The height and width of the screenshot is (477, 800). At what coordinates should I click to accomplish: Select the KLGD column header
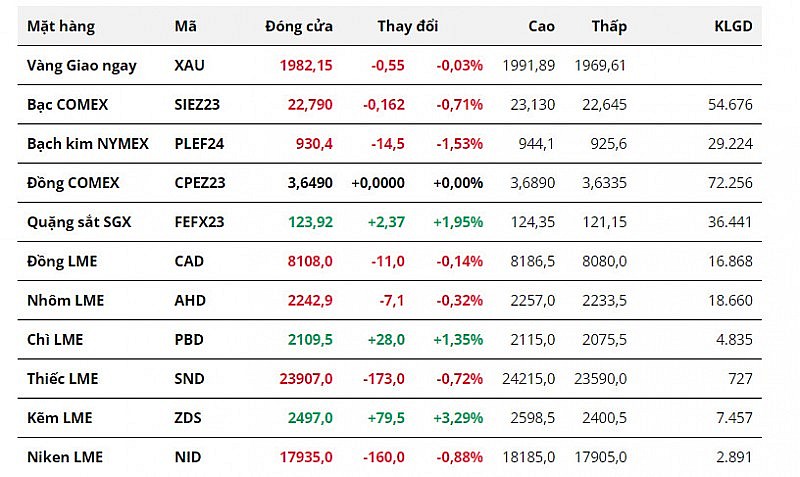(734, 26)
